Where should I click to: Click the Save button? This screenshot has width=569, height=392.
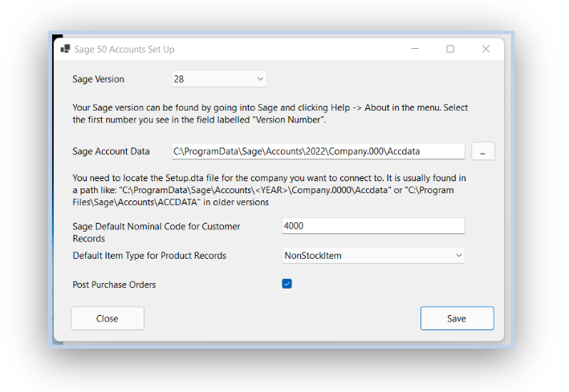457,318
